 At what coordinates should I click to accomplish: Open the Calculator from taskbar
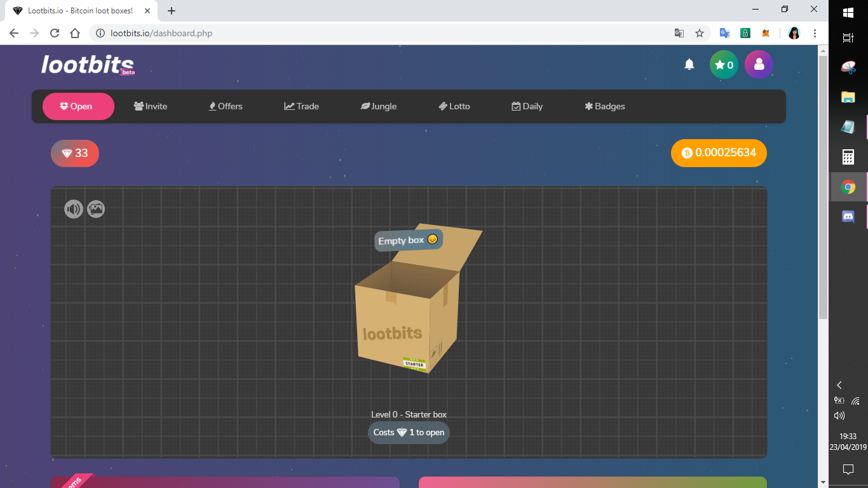(x=848, y=157)
